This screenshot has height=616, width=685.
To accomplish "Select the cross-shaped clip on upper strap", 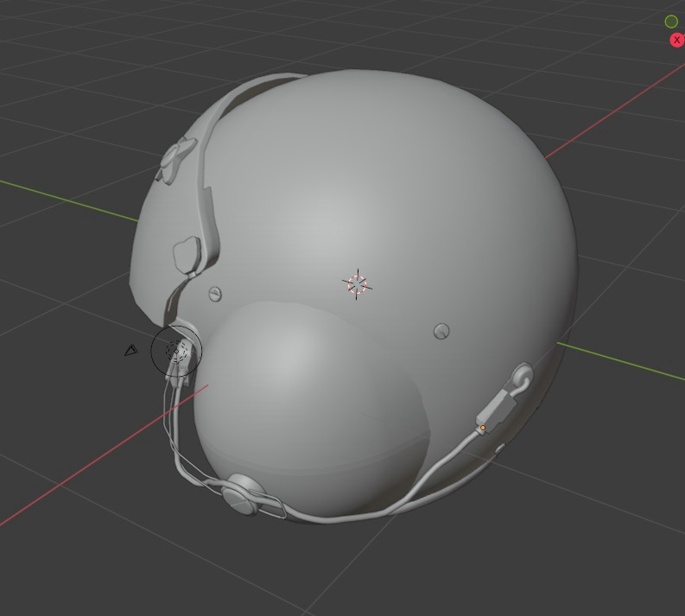I will [x=178, y=156].
